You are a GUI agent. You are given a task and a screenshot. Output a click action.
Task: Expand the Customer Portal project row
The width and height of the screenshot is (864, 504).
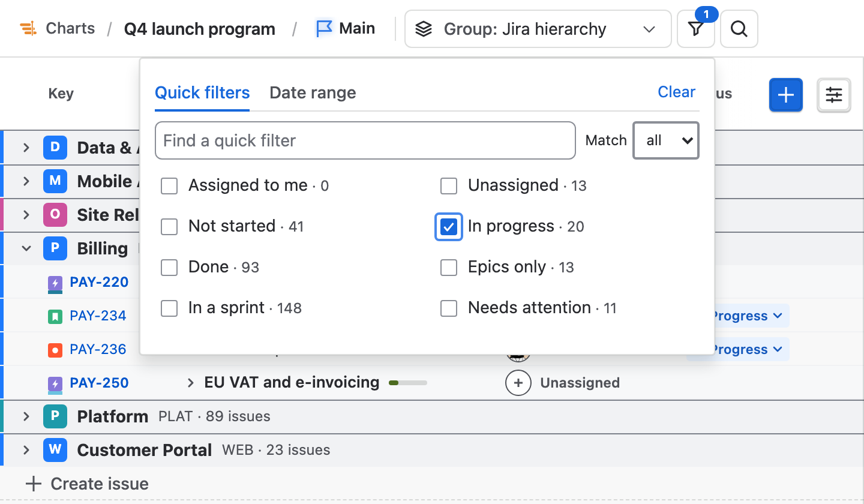coord(26,450)
